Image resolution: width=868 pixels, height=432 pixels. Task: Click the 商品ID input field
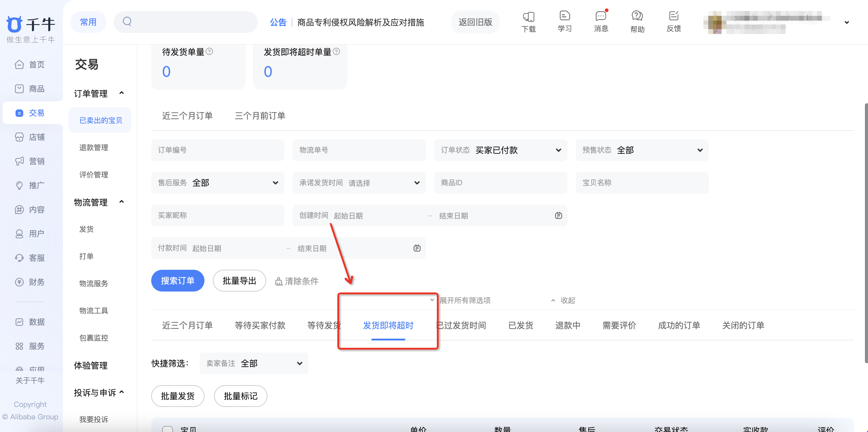(x=501, y=183)
